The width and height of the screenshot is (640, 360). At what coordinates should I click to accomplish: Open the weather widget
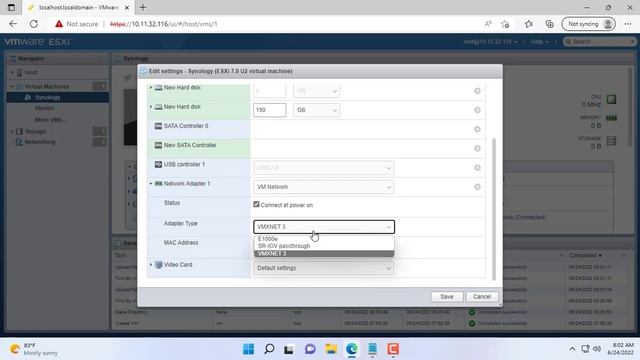click(x=33, y=349)
